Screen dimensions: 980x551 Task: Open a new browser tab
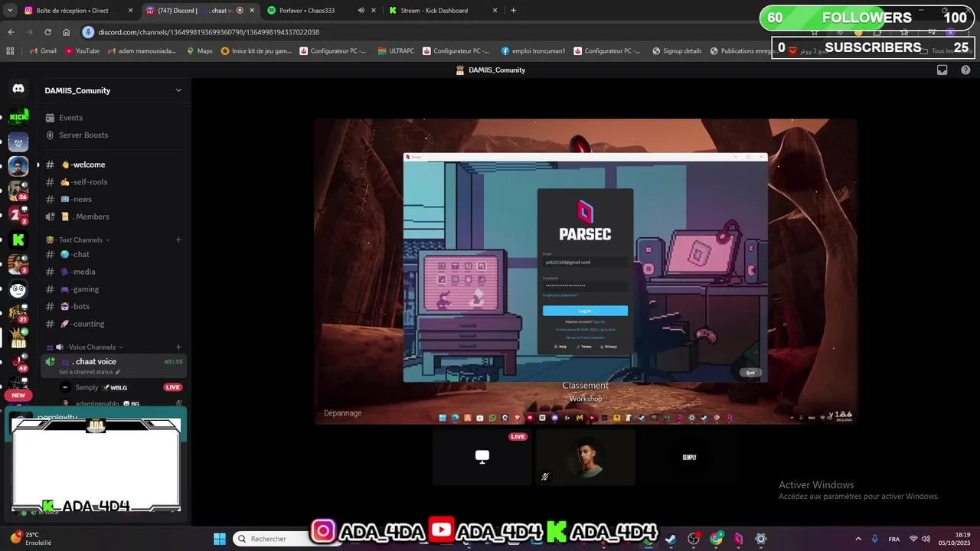tap(513, 11)
